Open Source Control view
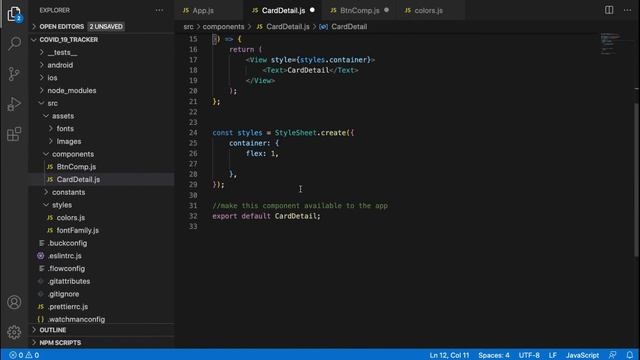The height and width of the screenshot is (360, 640). pos(14,74)
